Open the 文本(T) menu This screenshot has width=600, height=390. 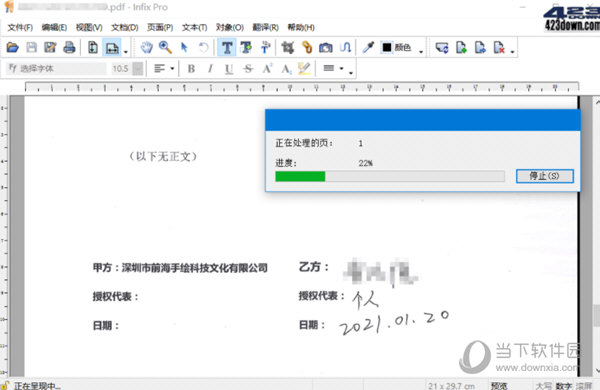(194, 27)
